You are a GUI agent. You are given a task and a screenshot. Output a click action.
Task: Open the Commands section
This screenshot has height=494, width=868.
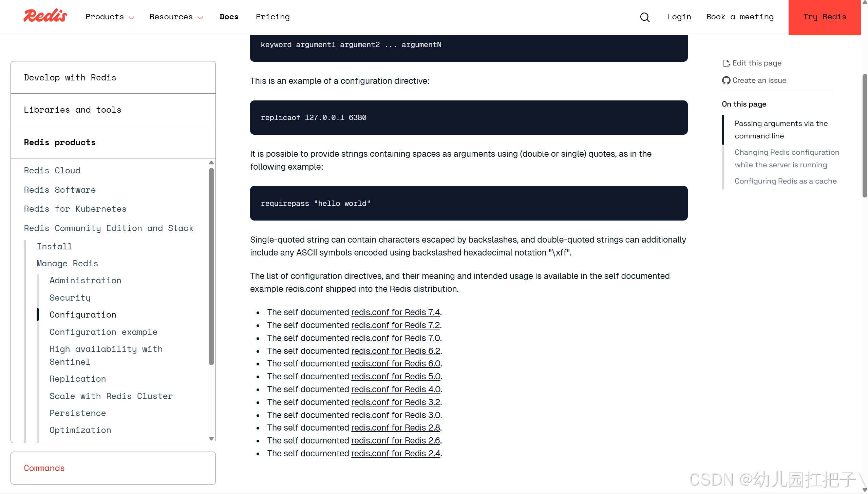(x=44, y=468)
